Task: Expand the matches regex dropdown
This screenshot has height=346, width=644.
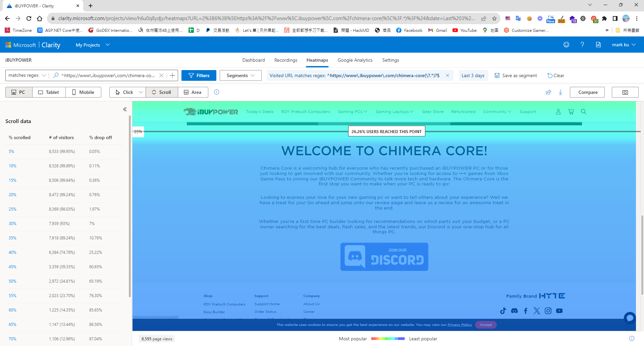Action: click(27, 75)
